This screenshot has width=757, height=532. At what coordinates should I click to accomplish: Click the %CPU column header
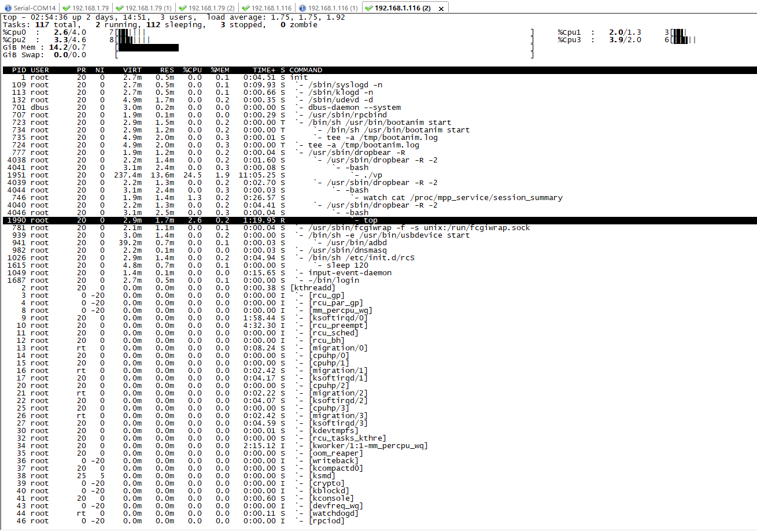coord(193,70)
